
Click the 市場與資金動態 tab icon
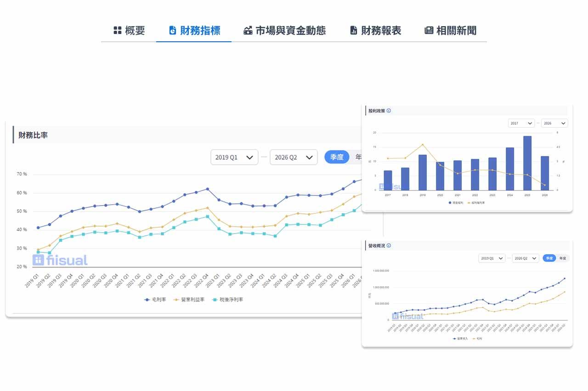click(x=248, y=30)
